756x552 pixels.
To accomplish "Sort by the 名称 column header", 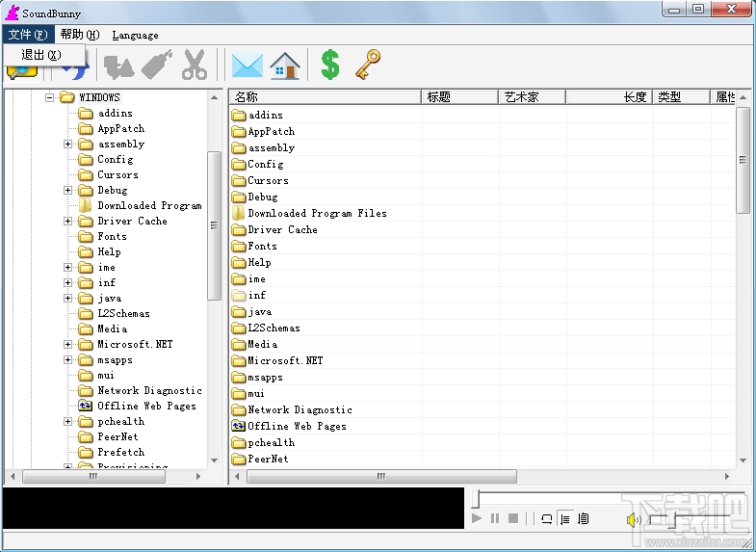I will point(326,97).
